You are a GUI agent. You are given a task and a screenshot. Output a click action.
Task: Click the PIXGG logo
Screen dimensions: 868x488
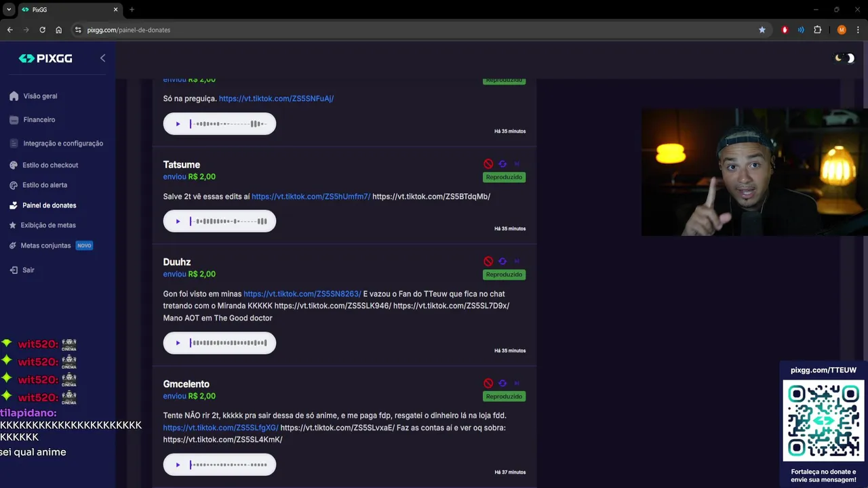pyautogui.click(x=45, y=58)
